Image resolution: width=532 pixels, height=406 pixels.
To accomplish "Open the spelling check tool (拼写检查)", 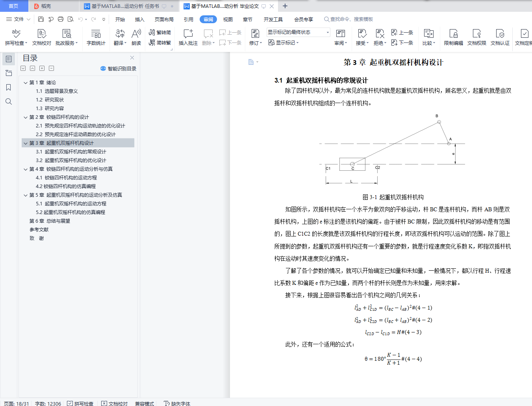I will pos(16,37).
